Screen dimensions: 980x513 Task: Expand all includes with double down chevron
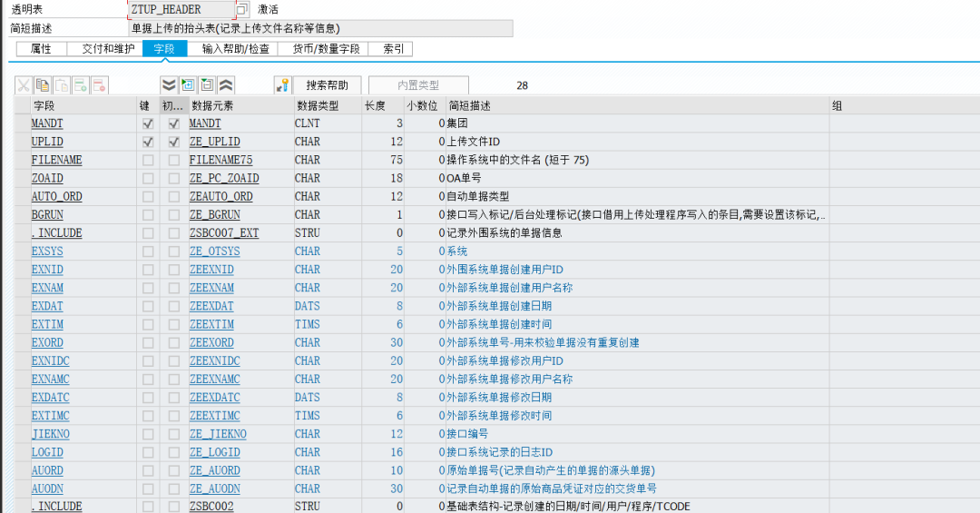pyautogui.click(x=169, y=85)
